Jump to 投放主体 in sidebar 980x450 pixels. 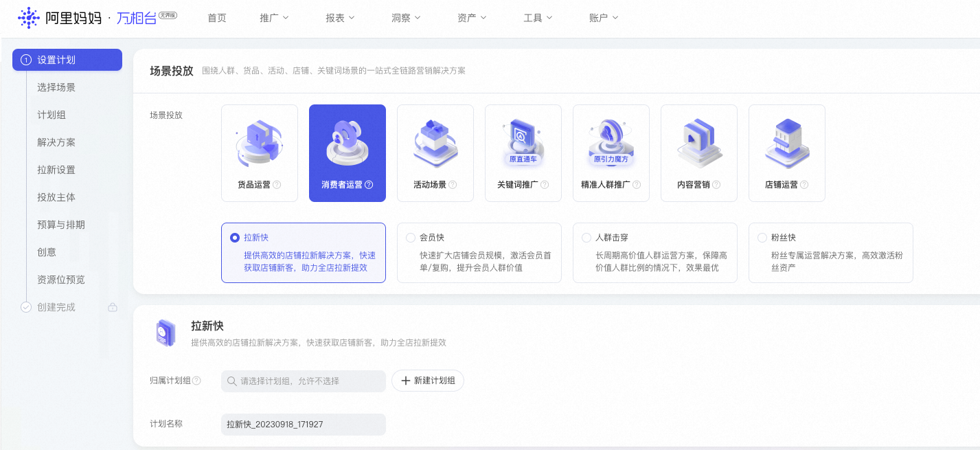coord(56,197)
